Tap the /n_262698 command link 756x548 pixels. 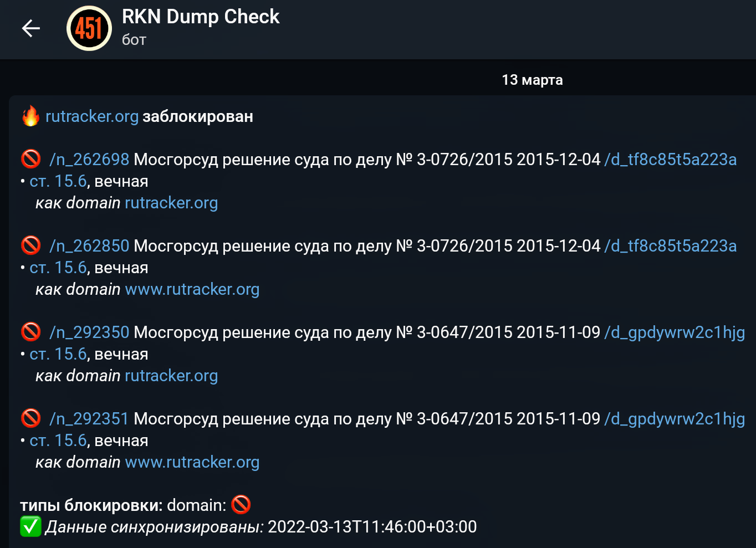(x=89, y=160)
